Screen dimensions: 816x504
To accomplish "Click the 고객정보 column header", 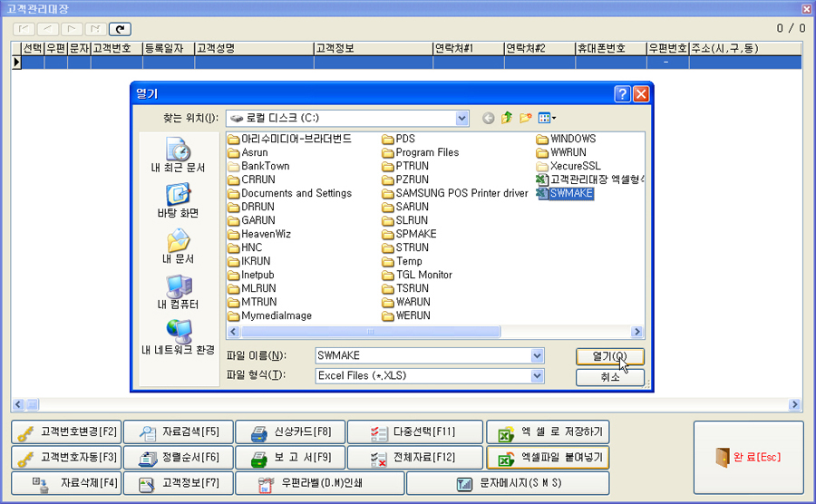I will tap(374, 48).
